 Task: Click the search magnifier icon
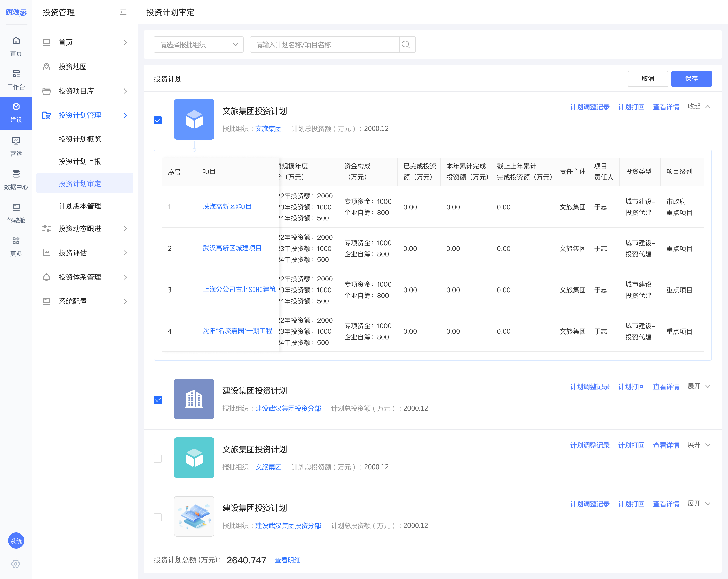tap(406, 44)
